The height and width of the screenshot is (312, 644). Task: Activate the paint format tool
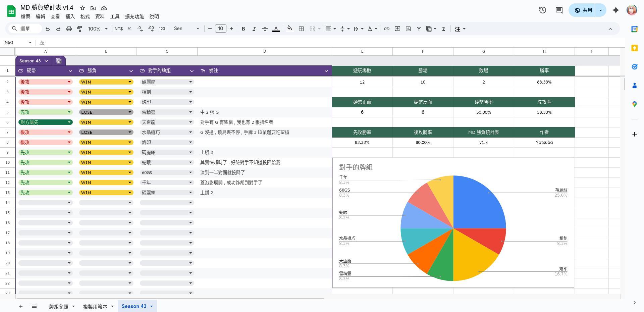point(79,29)
